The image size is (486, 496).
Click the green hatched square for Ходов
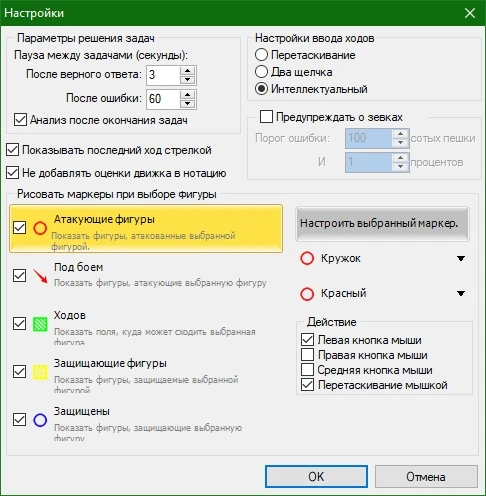[x=40, y=324]
